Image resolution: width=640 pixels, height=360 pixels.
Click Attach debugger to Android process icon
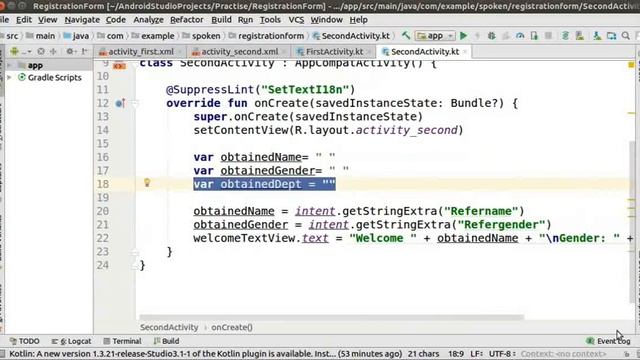(534, 36)
